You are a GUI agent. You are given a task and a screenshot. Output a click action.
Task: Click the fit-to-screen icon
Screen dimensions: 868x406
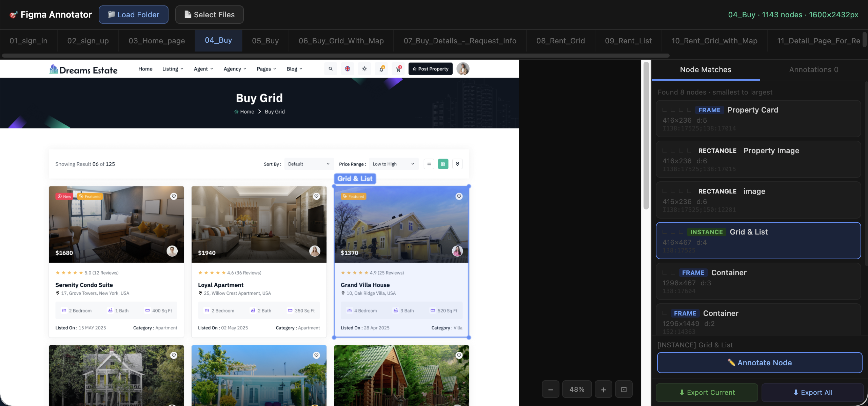pyautogui.click(x=624, y=389)
